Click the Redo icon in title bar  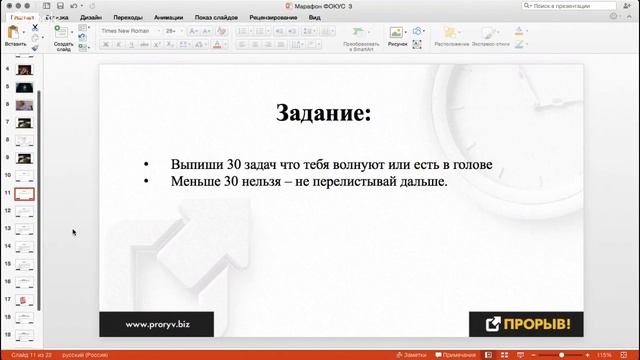click(x=92, y=6)
